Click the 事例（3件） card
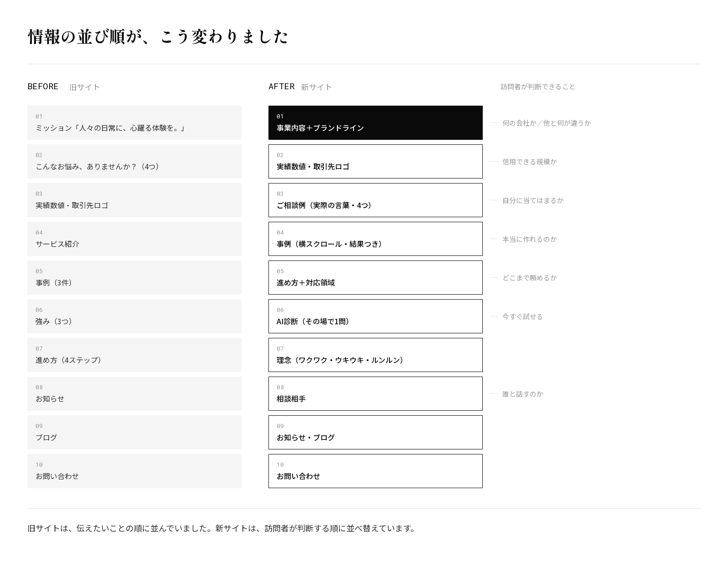728x561 pixels. pos(134,277)
